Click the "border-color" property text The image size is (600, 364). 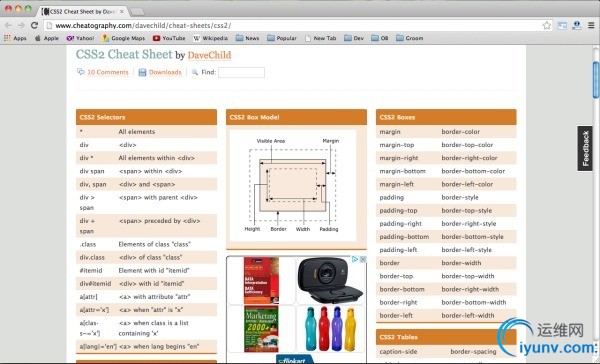(461, 132)
